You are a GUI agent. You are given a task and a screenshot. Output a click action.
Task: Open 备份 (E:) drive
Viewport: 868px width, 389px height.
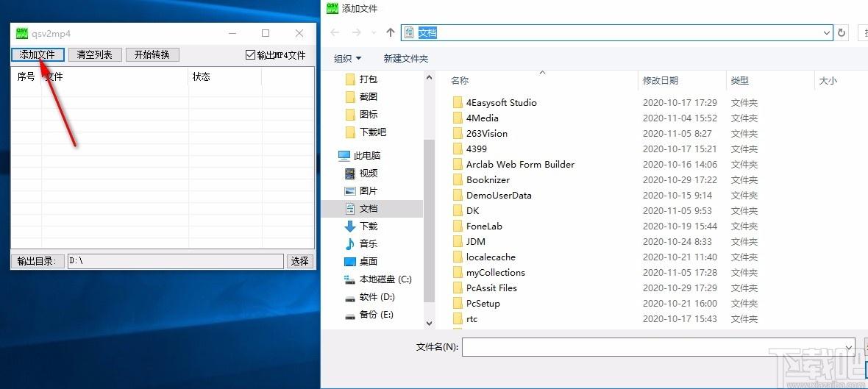(369, 314)
